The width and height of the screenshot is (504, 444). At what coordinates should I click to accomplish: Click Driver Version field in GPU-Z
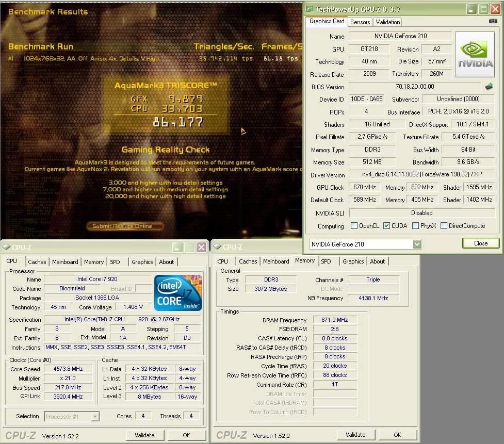421,174
